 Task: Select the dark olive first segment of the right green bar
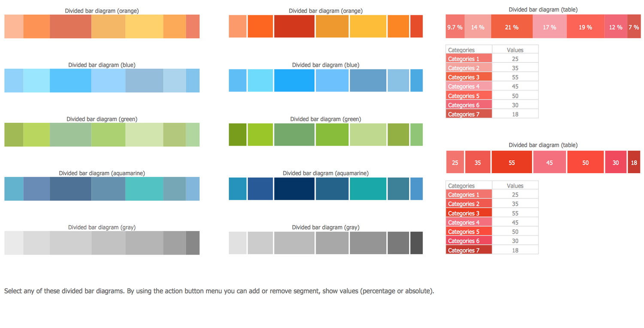tap(237, 135)
